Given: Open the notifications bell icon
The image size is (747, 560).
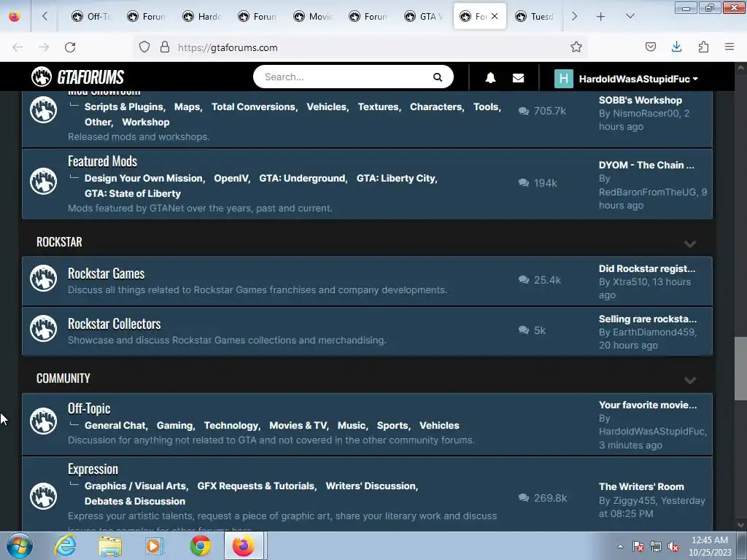Looking at the screenshot, I should [x=490, y=78].
